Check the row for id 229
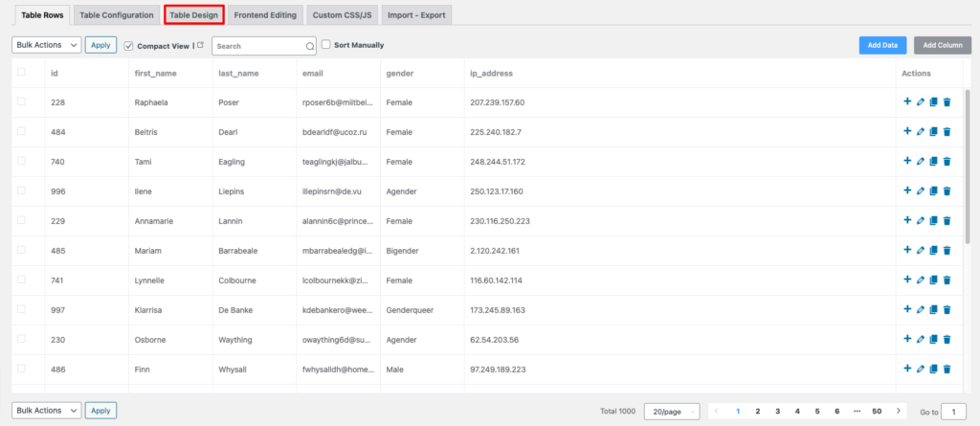 [x=21, y=220]
